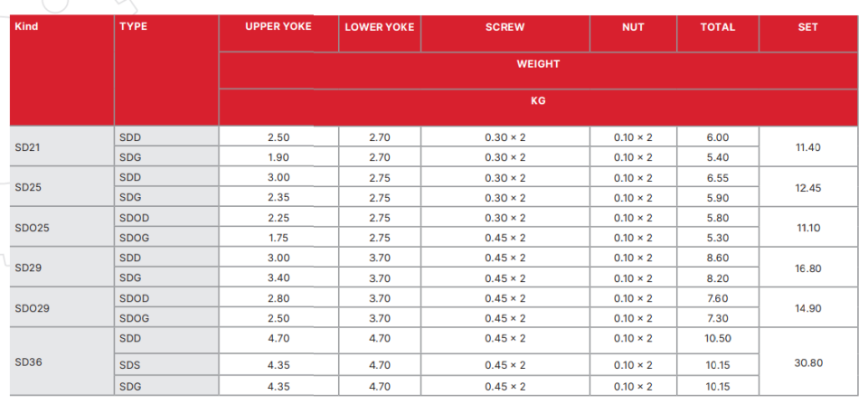Select the 30.80 set weight cell
The image size is (868, 404).
pos(807,362)
